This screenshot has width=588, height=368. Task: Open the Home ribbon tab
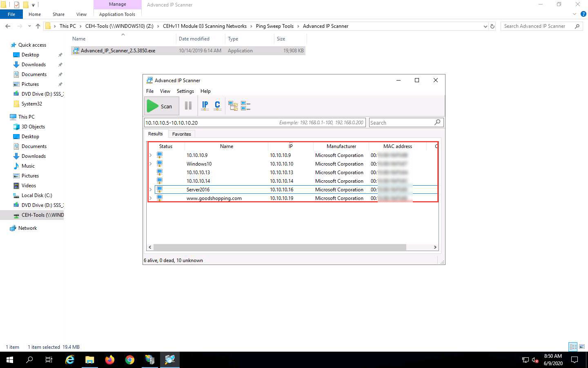[x=35, y=14]
